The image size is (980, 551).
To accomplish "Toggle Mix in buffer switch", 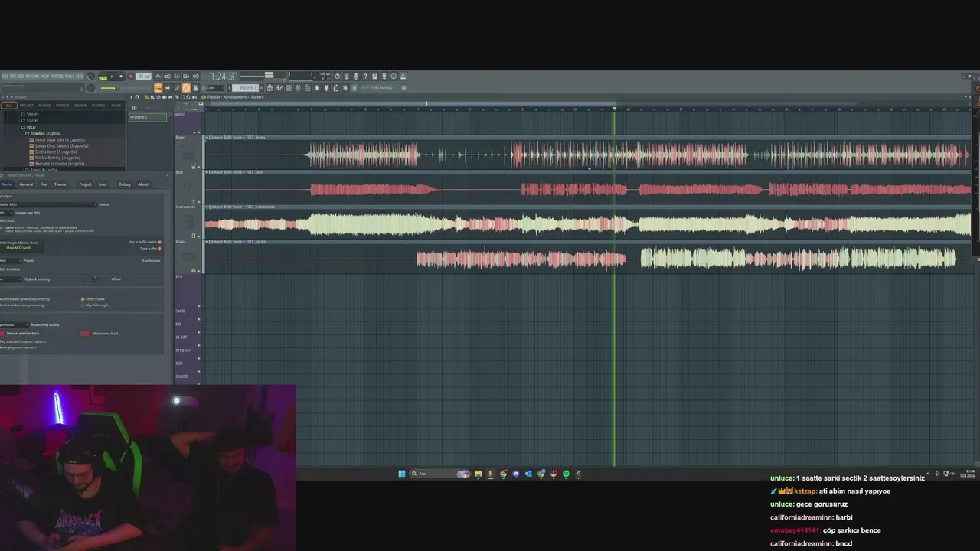I will pos(159,242).
